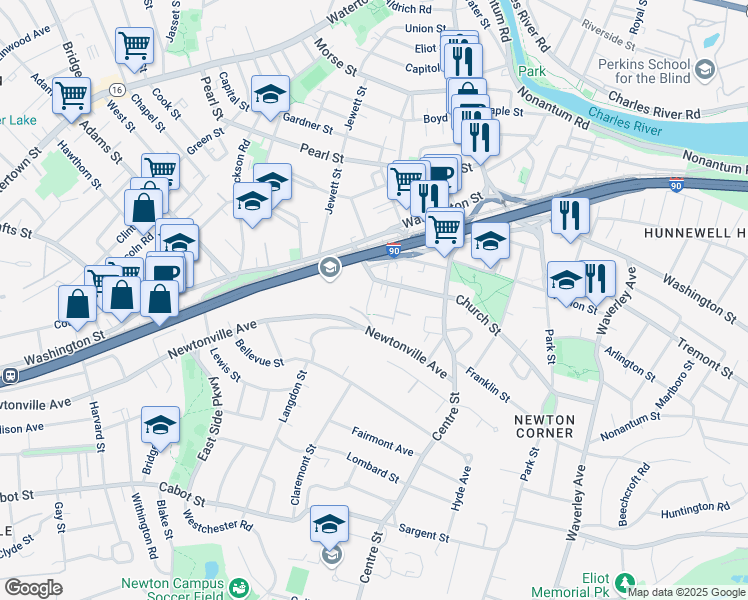Select the shopping cart marker above Church St
The image size is (748, 600).
click(445, 228)
